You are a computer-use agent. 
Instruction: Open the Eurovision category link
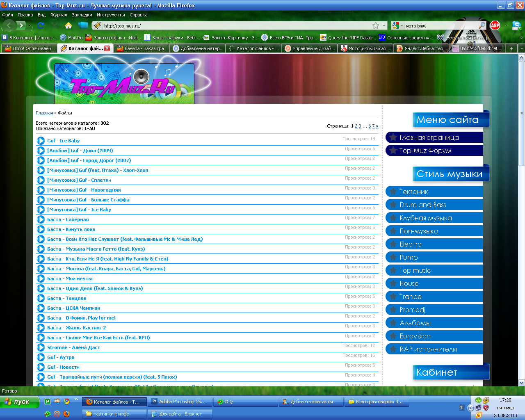(x=434, y=336)
